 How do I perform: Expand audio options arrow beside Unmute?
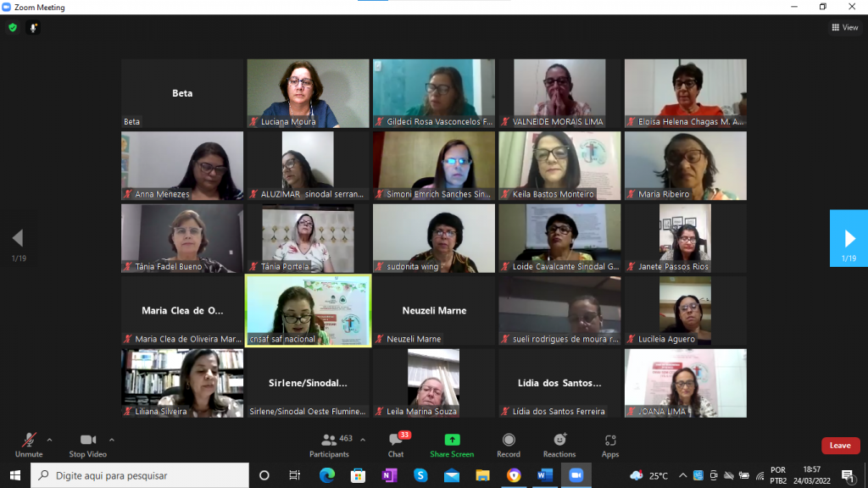point(49,440)
